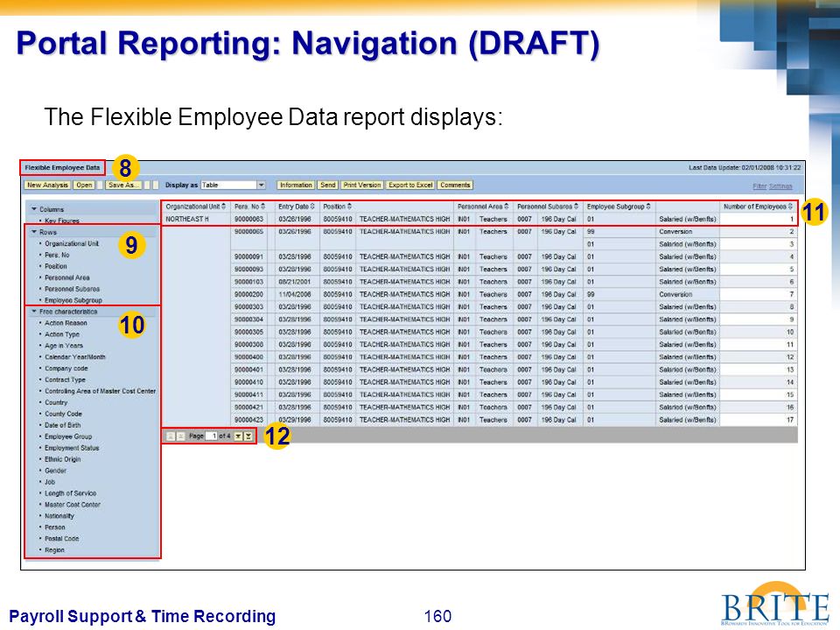Click Export to Excel button
The height and width of the screenshot is (630, 840).
410,185
